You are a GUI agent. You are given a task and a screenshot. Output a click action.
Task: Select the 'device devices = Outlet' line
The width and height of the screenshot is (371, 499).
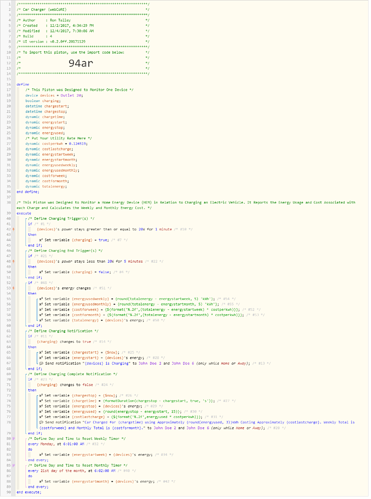tap(54, 95)
